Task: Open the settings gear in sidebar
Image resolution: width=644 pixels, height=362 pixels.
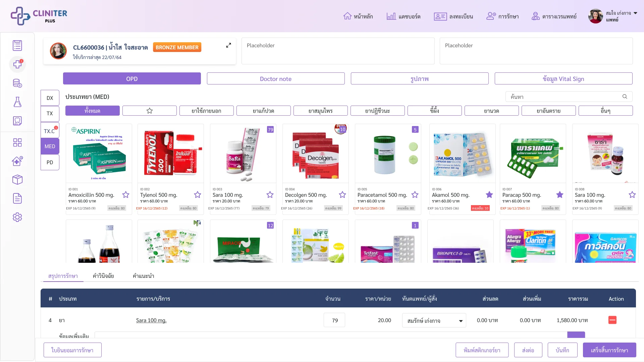Action: tap(17, 217)
